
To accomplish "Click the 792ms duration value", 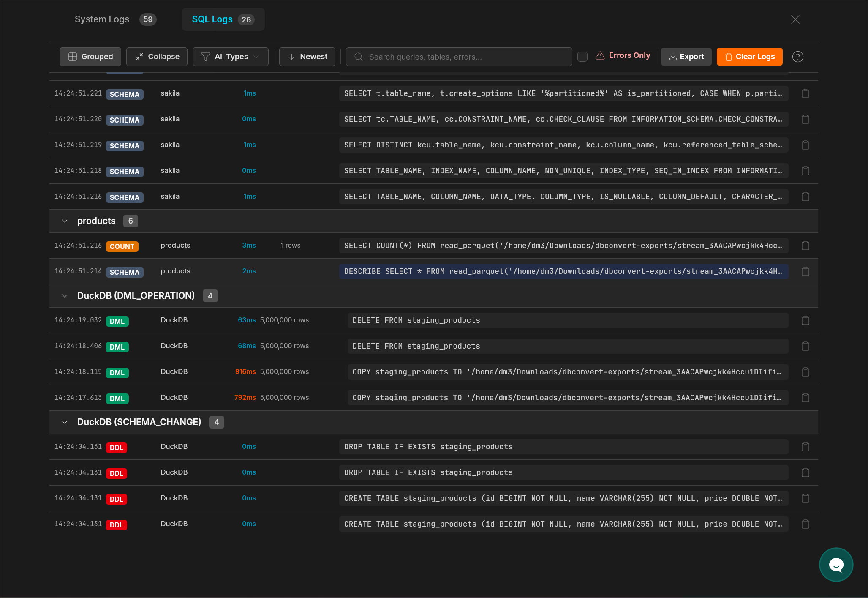I will [245, 397].
